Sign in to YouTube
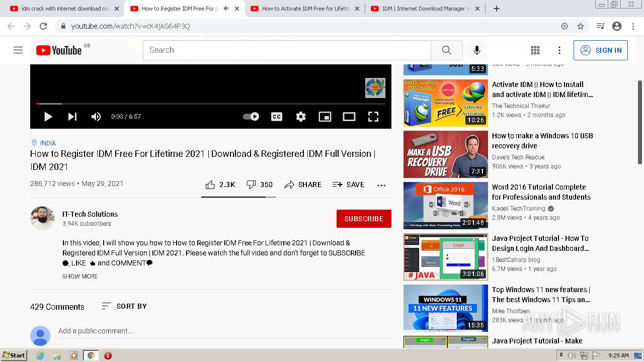Image resolution: width=644 pixels, height=362 pixels. tap(601, 50)
